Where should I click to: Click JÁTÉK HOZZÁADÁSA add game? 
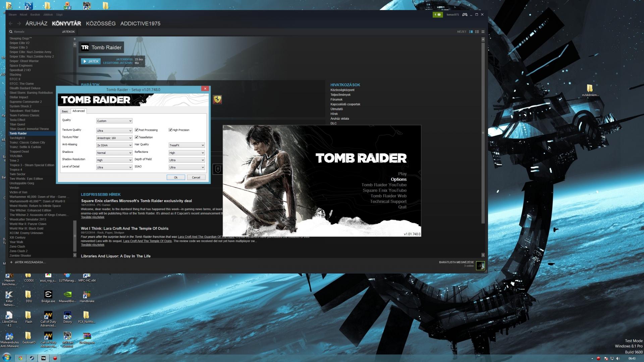(28, 262)
